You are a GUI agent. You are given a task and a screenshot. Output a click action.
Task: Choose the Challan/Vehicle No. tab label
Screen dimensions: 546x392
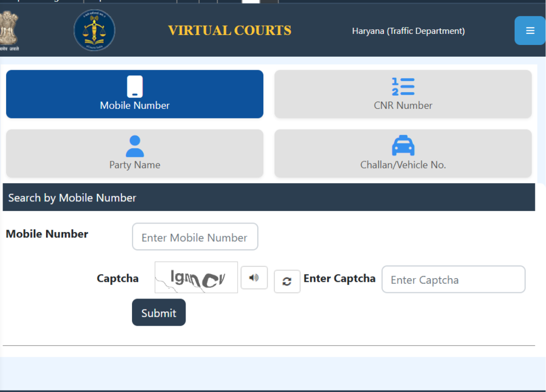403,165
